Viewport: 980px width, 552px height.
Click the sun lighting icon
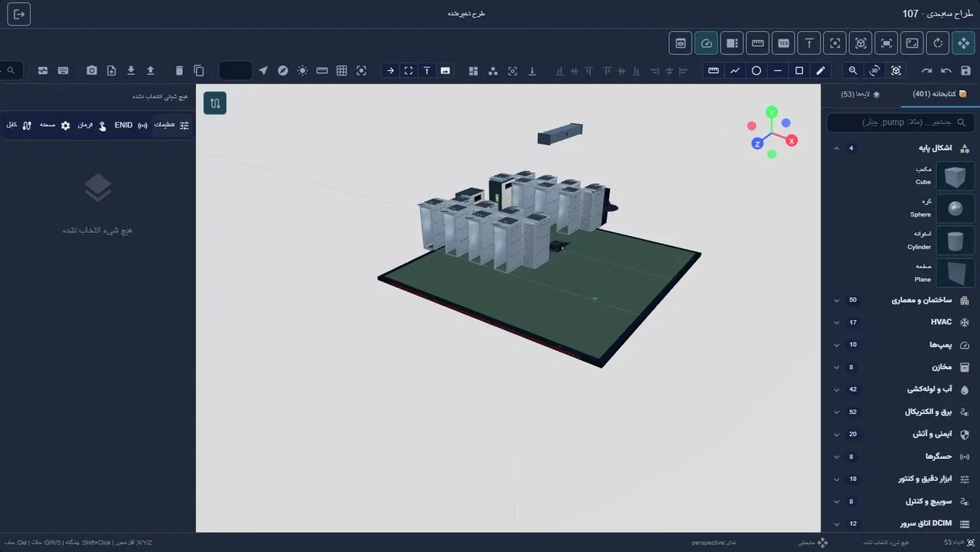point(302,71)
